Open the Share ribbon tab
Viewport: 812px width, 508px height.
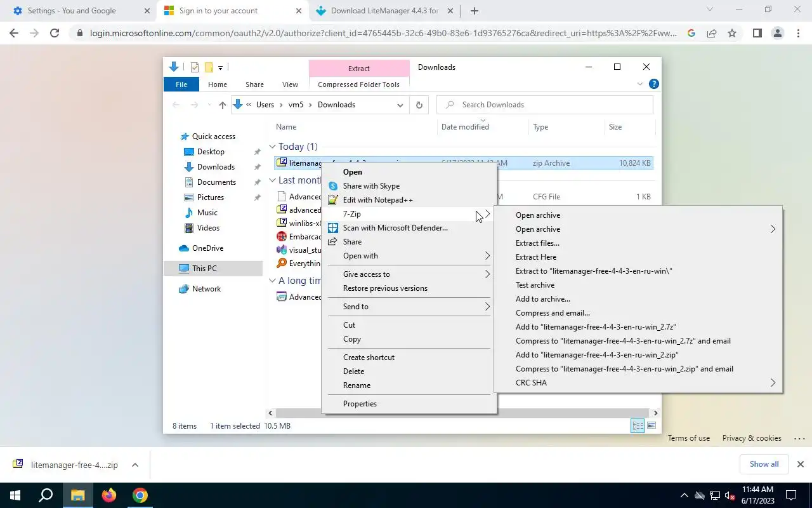coord(254,84)
